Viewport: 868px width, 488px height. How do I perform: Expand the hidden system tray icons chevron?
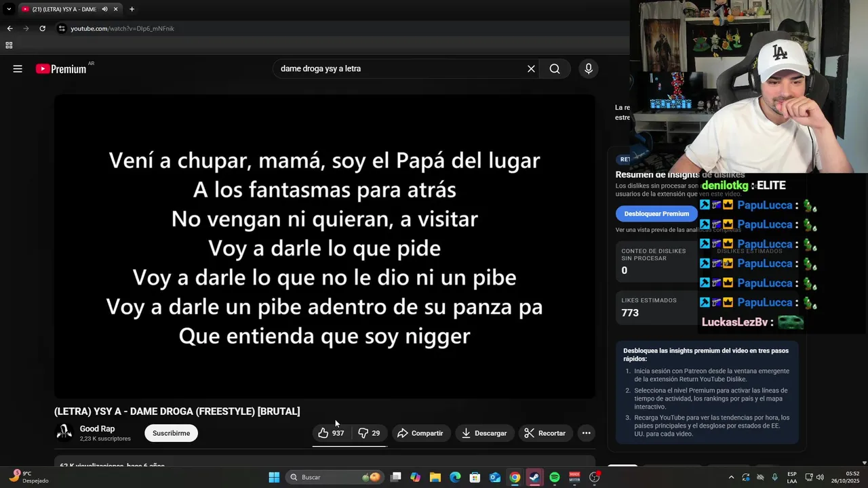(731, 477)
